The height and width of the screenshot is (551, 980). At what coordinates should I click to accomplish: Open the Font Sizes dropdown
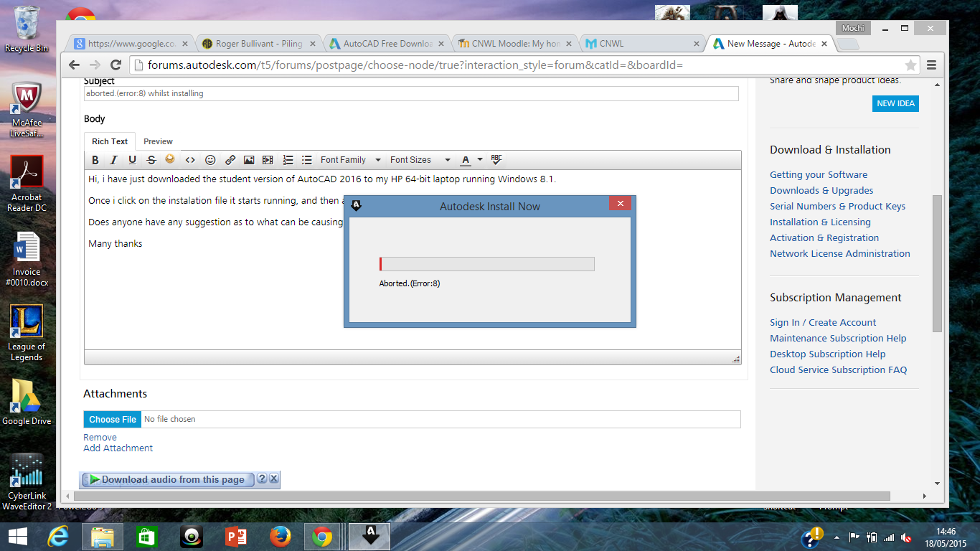pos(420,160)
